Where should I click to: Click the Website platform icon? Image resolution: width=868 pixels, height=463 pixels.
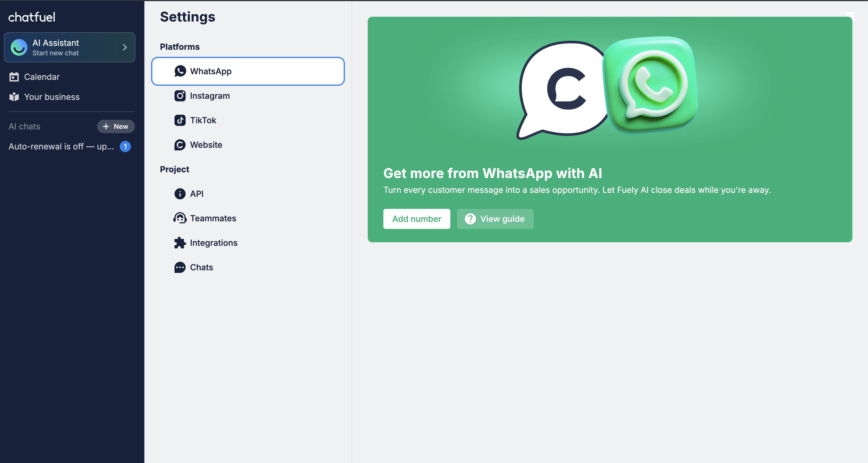[x=180, y=145]
